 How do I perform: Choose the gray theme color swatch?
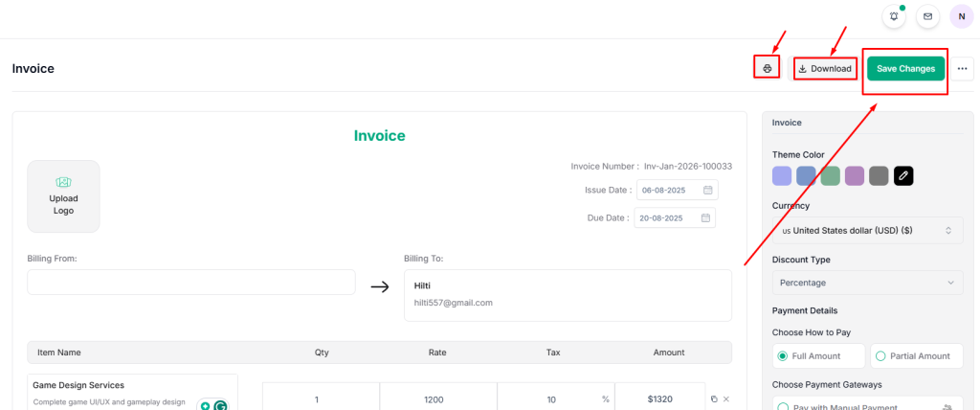[879, 176]
